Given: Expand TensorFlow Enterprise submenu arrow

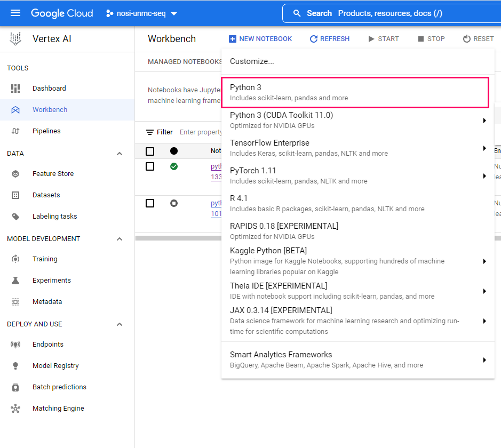Looking at the screenshot, I should pos(484,148).
